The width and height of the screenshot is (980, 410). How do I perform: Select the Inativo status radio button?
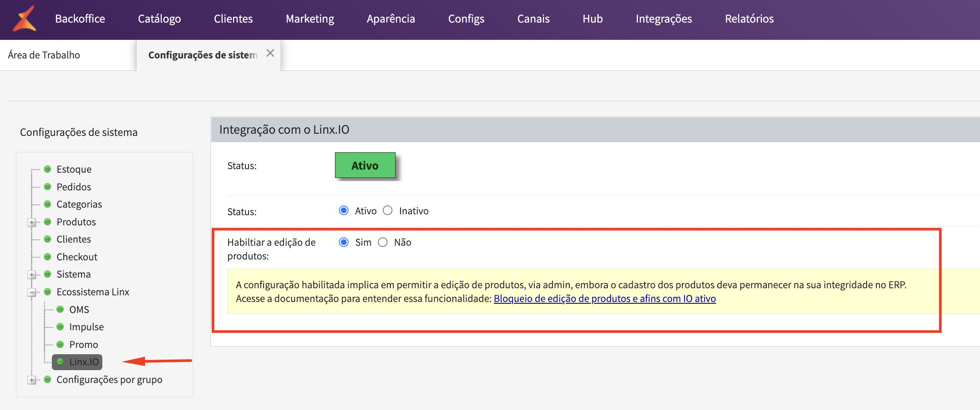pos(388,210)
